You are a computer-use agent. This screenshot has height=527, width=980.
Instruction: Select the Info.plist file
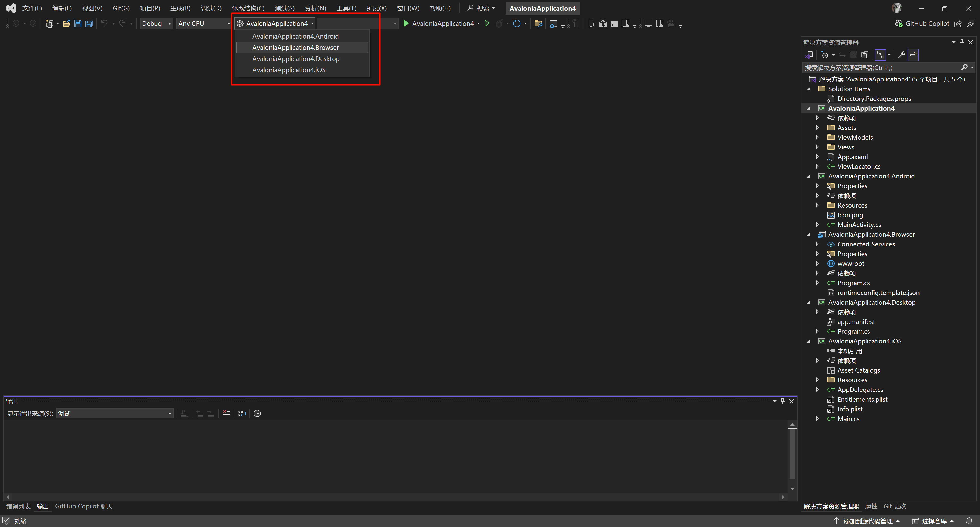[850, 409]
